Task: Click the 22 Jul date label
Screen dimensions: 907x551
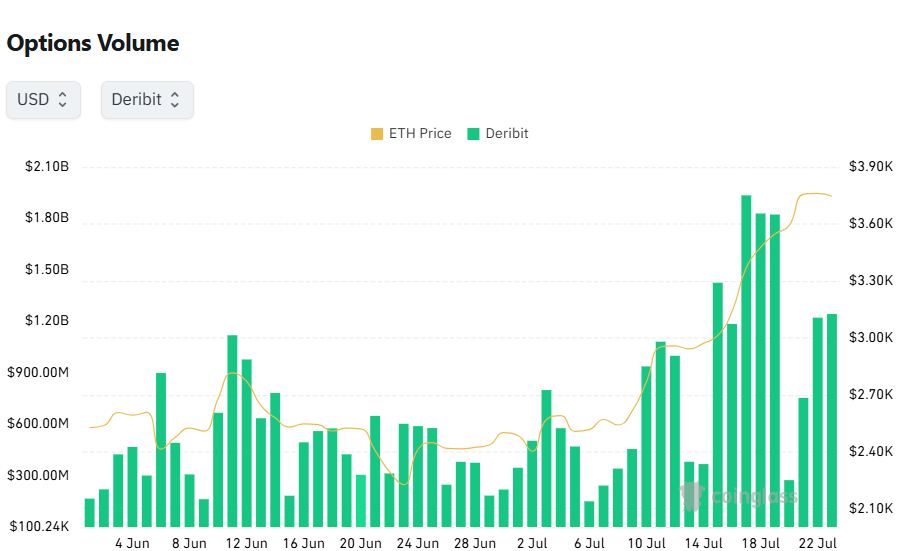Action: click(818, 543)
